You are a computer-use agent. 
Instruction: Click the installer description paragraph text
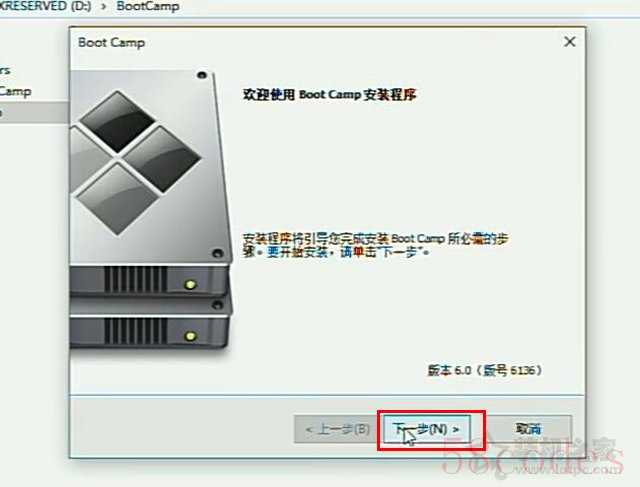pos(376,245)
